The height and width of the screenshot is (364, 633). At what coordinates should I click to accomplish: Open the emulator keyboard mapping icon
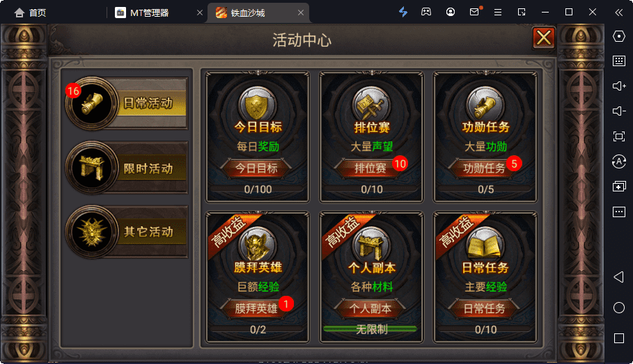619,61
